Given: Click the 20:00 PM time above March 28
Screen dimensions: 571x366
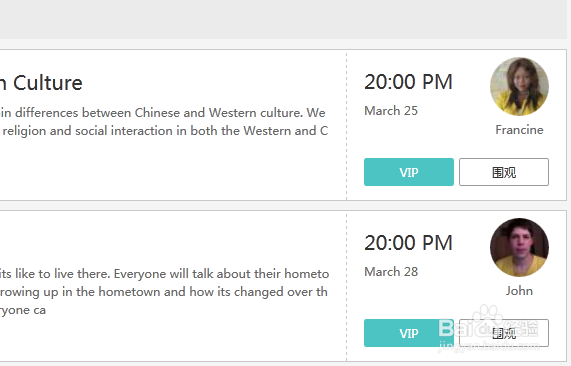Looking at the screenshot, I should coord(408,243).
